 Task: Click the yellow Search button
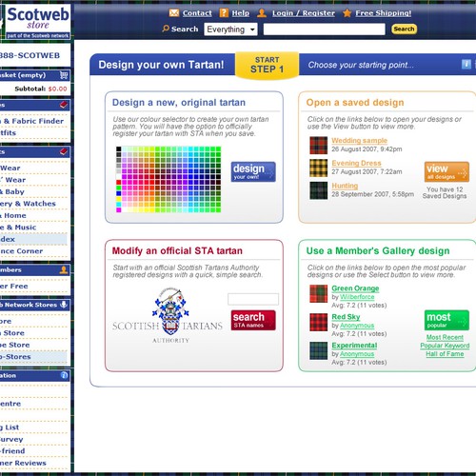404,29
